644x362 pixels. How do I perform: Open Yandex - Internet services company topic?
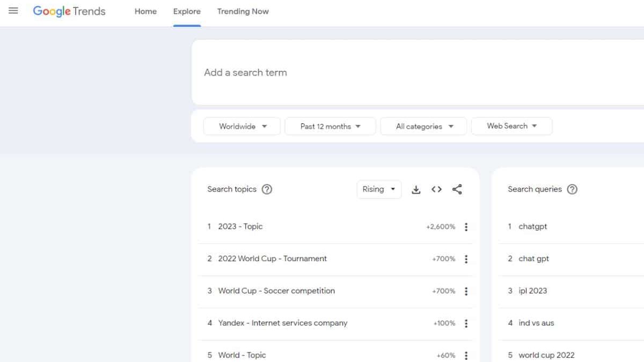(x=283, y=323)
